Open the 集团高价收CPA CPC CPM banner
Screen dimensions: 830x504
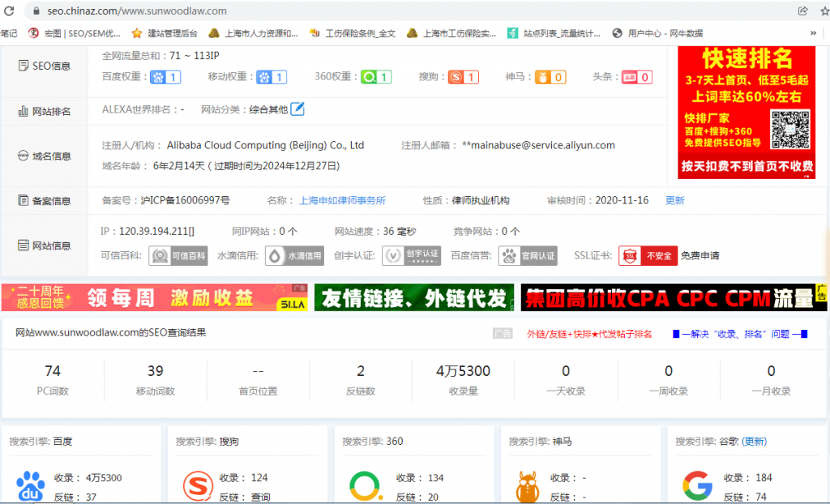[674, 297]
